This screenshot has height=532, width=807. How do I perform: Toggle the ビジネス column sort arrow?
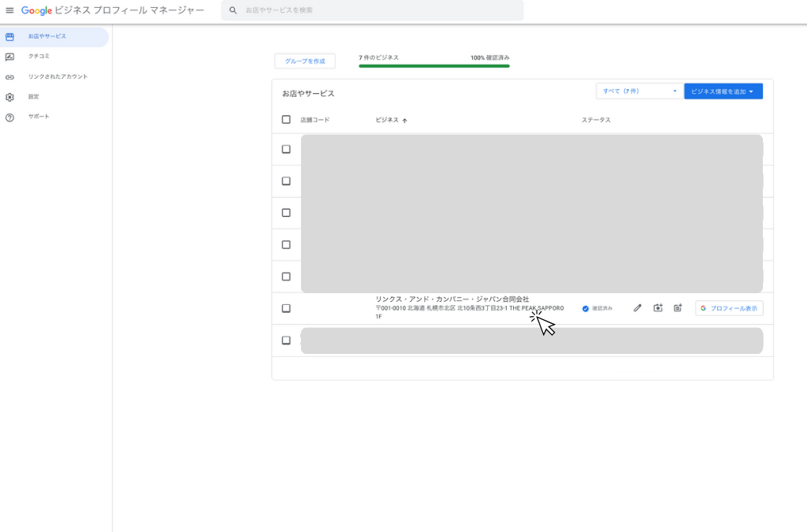point(404,119)
